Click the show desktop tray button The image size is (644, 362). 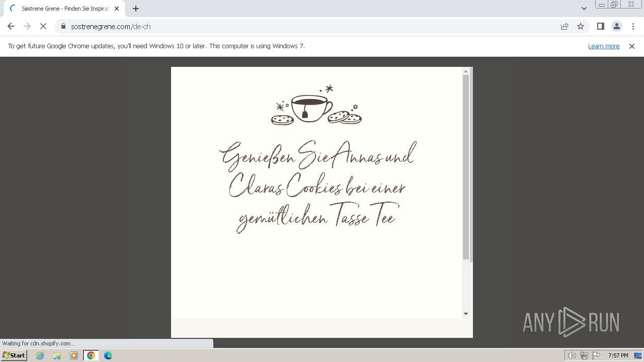638,355
